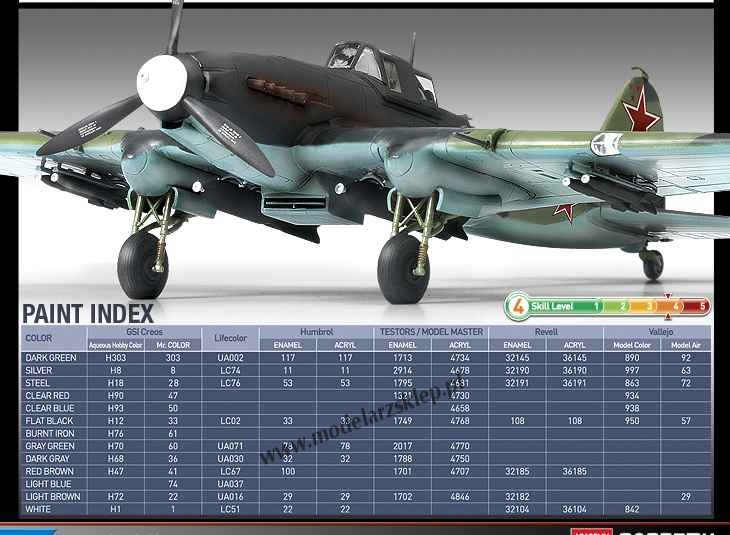The image size is (730, 535).
Task: Click the GSI Creos column header
Action: (145, 331)
